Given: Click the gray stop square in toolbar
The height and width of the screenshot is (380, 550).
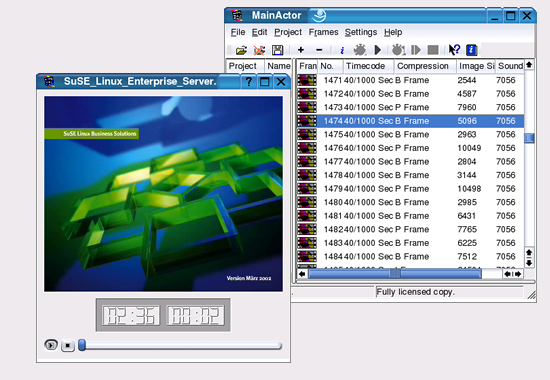Looking at the screenshot, I should pos(433,50).
